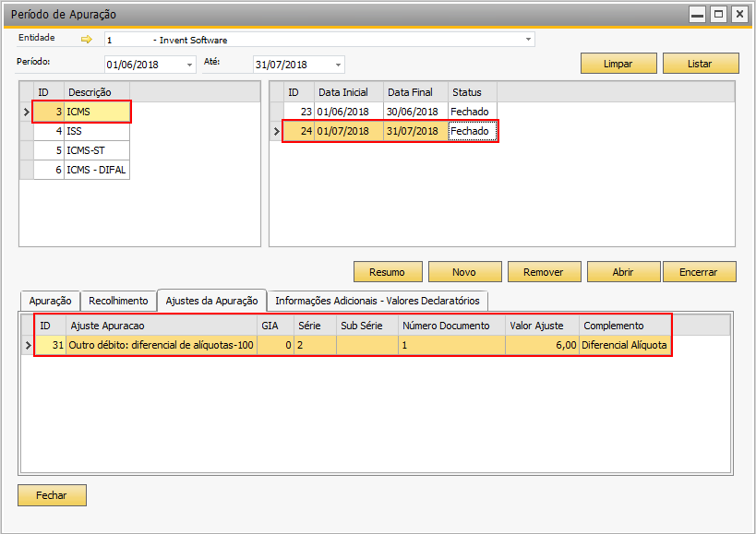The width and height of the screenshot is (756, 534).
Task: Click ID cell 31 in adjustments grid
Action: [51, 345]
